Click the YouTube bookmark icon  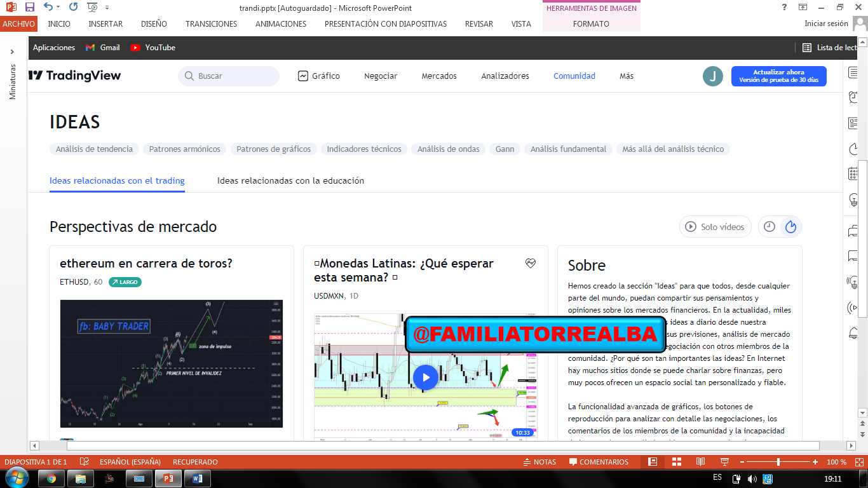coord(135,48)
